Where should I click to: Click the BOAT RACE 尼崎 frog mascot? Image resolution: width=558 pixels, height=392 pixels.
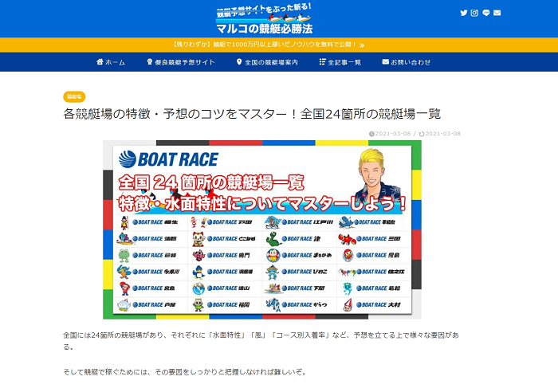(x=124, y=256)
